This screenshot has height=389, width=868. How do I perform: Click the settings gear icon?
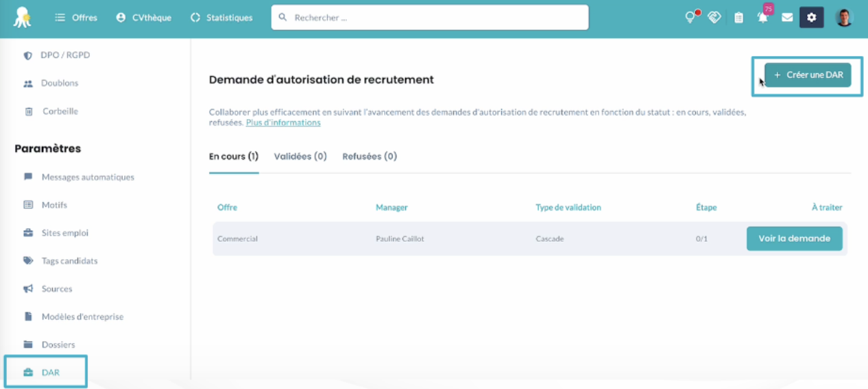coord(811,18)
